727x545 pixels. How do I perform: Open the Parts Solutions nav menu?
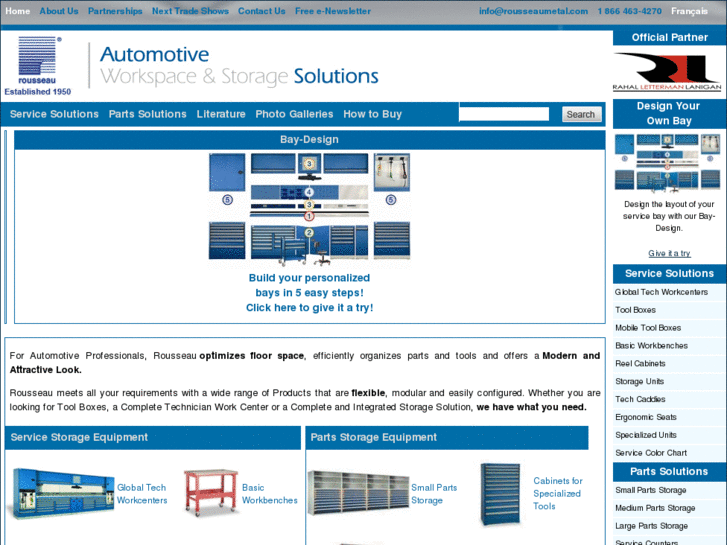[147, 114]
